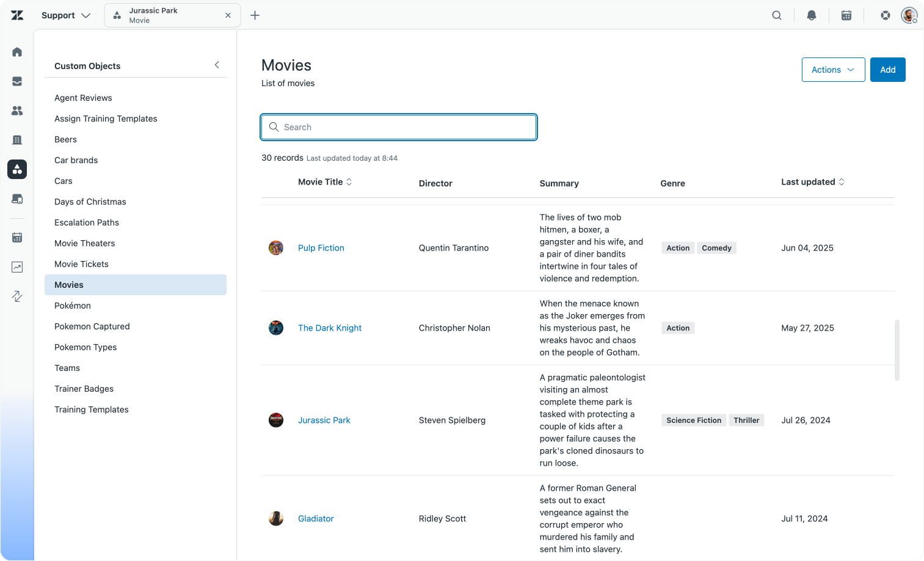Open the Home icon in sidebar
This screenshot has height=561, width=924.
point(17,52)
